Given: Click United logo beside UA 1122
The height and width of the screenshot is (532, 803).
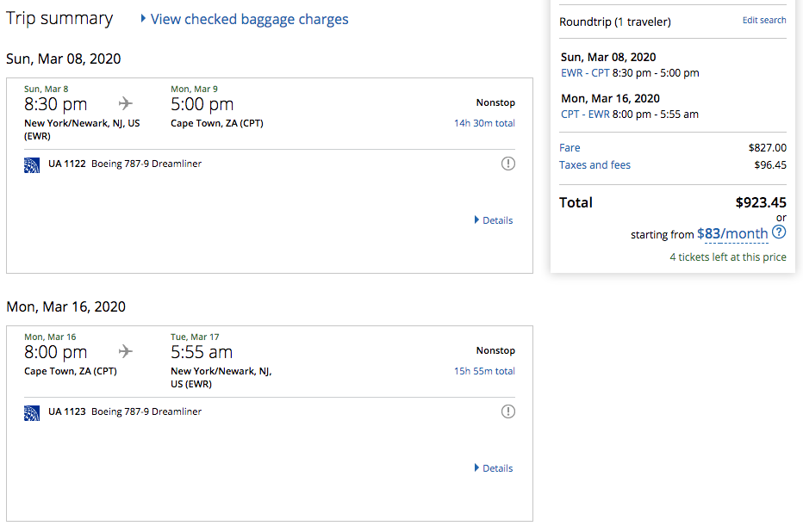Looking at the screenshot, I should tap(32, 164).
